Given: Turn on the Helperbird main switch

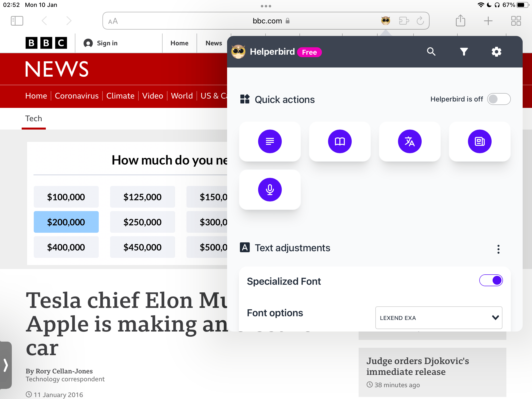Looking at the screenshot, I should (x=499, y=99).
